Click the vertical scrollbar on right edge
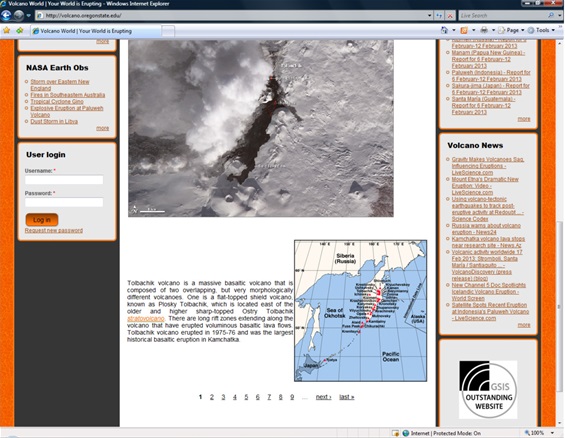 (x=559, y=306)
